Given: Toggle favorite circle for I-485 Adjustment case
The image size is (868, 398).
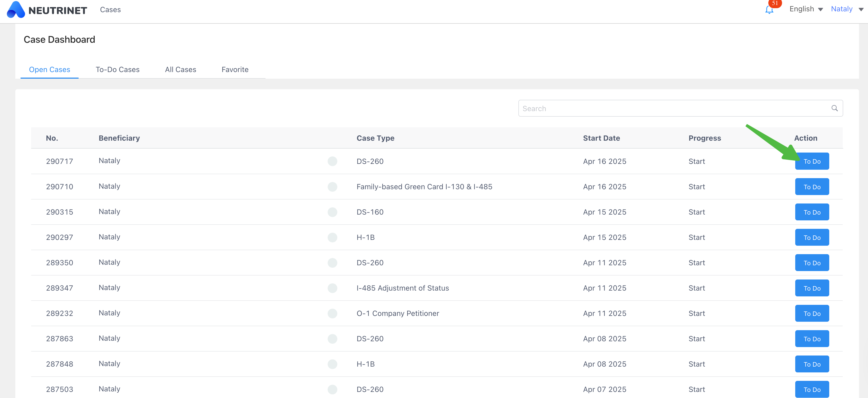Looking at the screenshot, I should click(x=332, y=288).
